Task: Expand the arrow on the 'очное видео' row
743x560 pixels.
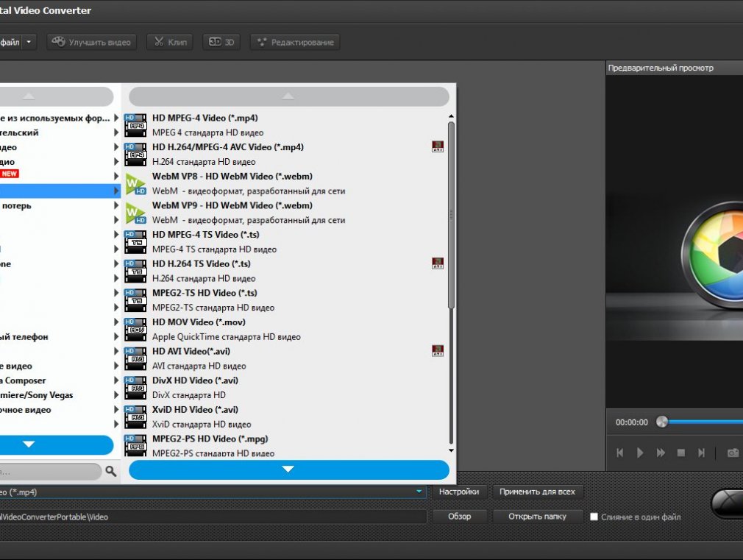Action: (116, 410)
